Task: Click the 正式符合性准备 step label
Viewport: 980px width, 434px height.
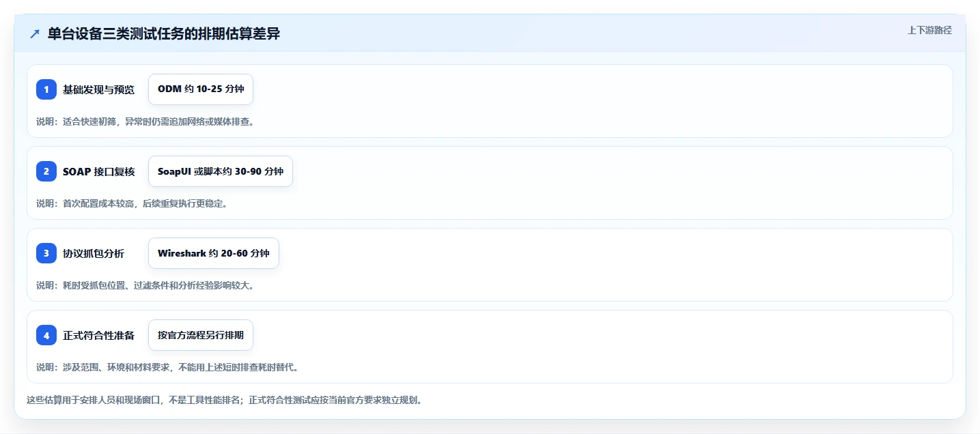Action: (99, 335)
